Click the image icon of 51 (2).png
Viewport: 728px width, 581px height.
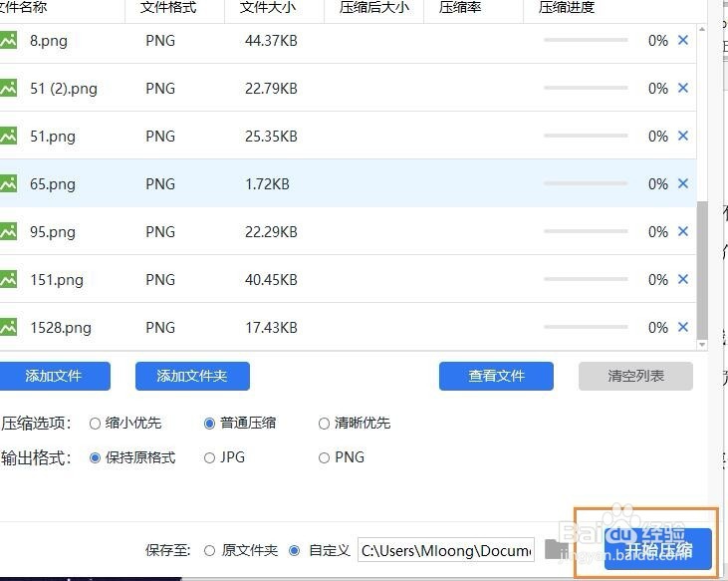point(8,89)
